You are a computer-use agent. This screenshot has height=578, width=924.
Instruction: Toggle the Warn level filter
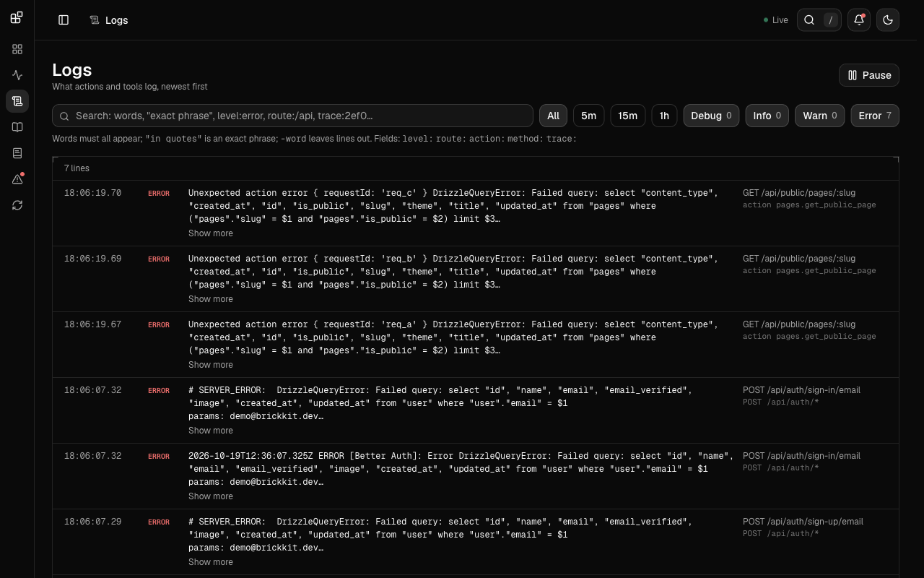pos(820,116)
